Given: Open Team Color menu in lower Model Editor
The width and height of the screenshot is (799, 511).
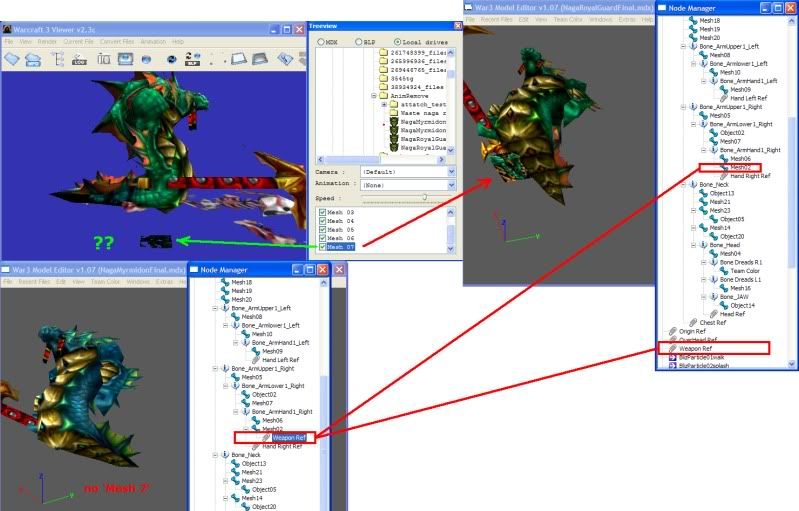Looking at the screenshot, I should pyautogui.click(x=105, y=282).
